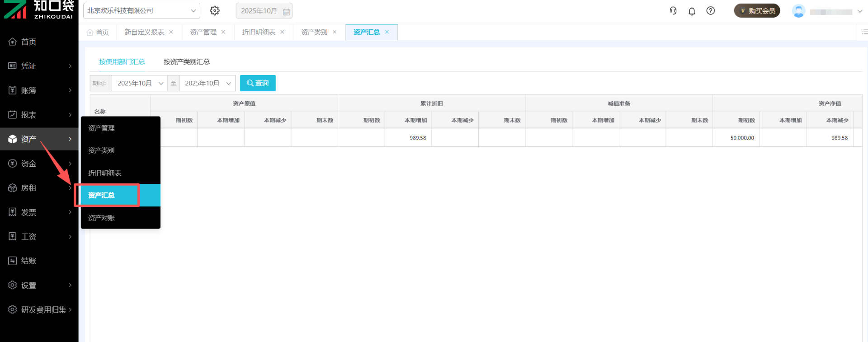Viewport: 868px width, 342px height.
Task: Click the settings gear beside company selector
Action: click(215, 10)
